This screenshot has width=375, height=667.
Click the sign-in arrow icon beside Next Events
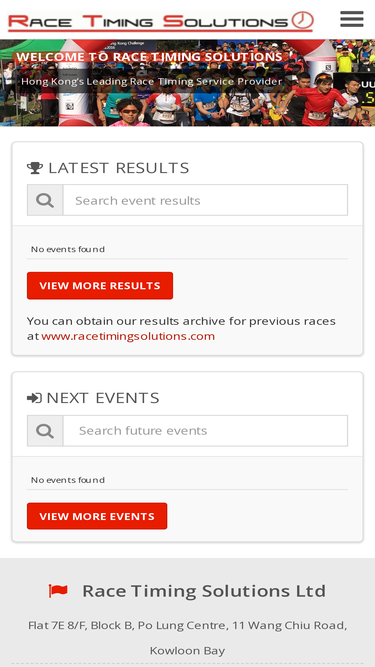pyautogui.click(x=34, y=398)
